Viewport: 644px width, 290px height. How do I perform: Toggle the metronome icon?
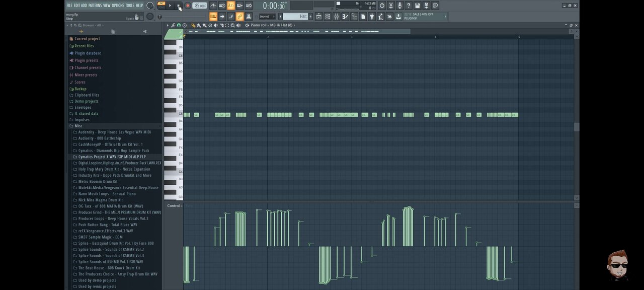pos(213,6)
